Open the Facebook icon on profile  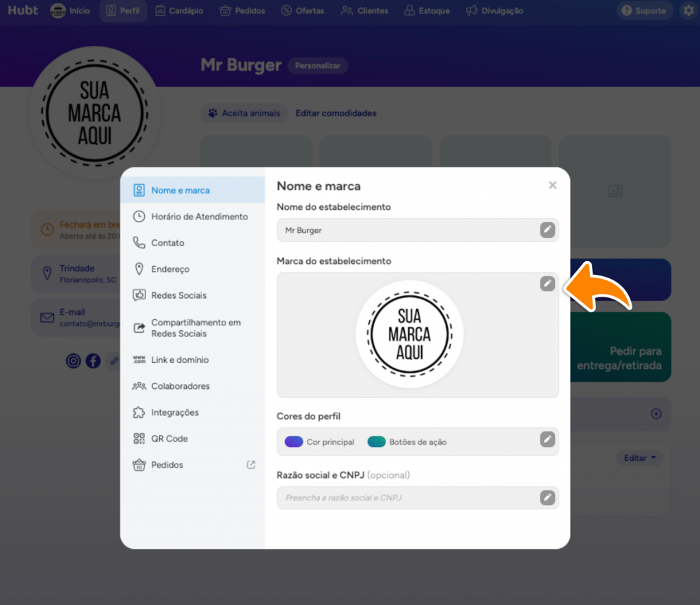click(x=93, y=361)
